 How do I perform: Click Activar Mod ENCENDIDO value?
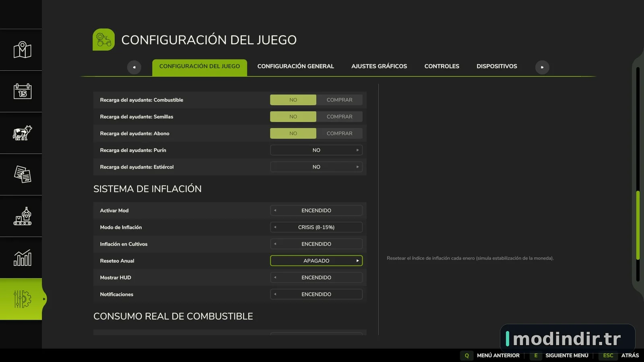click(316, 210)
